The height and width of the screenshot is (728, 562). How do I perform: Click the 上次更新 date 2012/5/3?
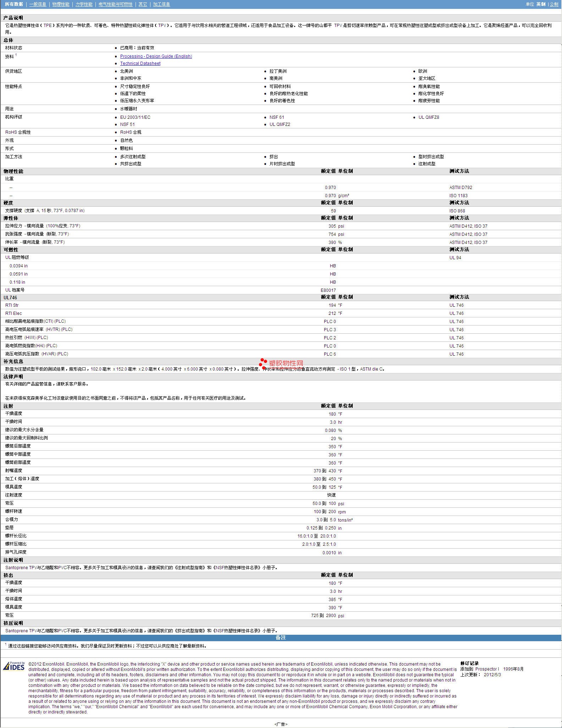click(x=492, y=675)
